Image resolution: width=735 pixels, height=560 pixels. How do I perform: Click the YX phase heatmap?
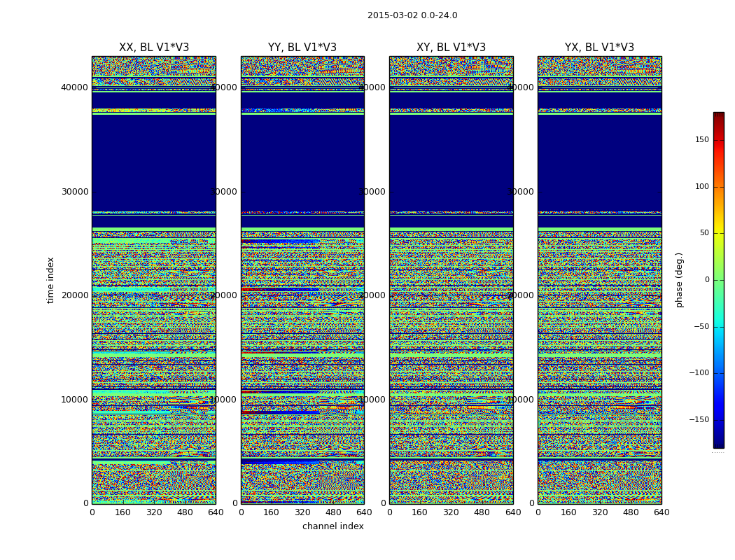pos(599,280)
